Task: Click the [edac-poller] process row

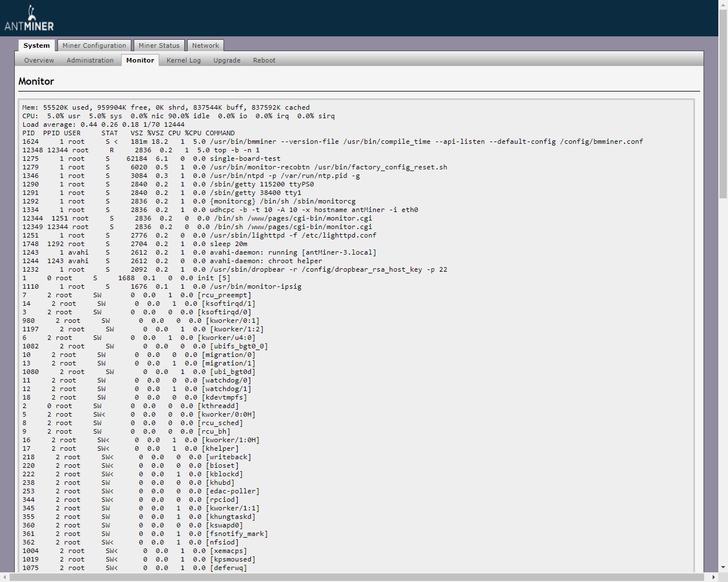Action: click(x=141, y=491)
